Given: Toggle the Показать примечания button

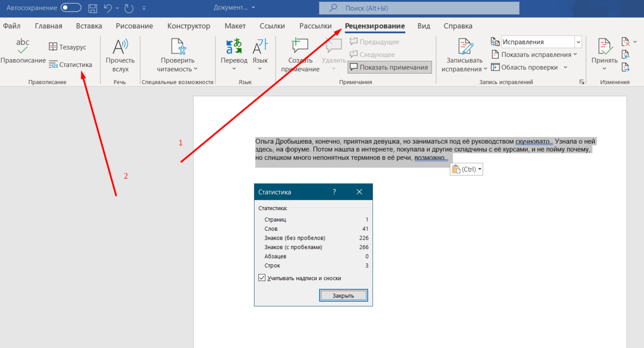Looking at the screenshot, I should (389, 67).
